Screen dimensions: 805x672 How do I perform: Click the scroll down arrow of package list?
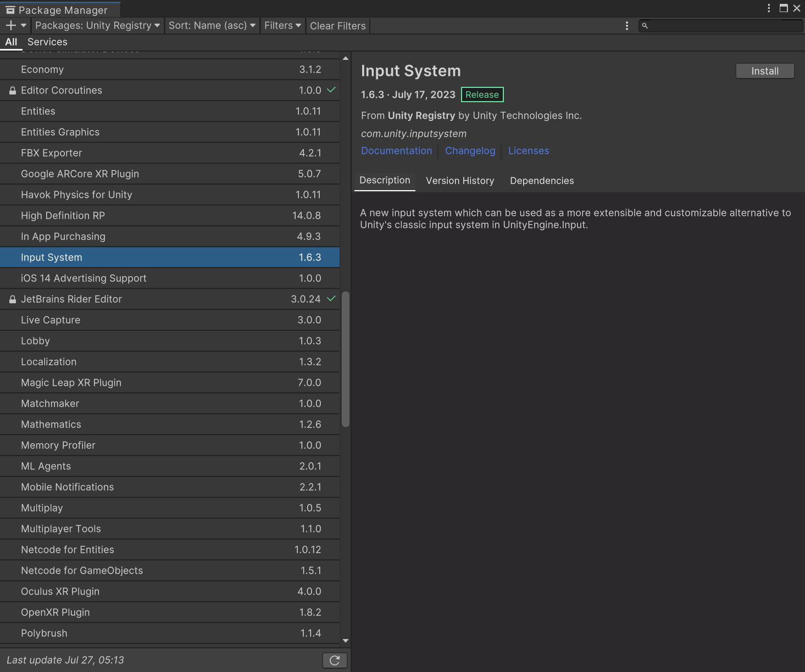click(x=346, y=640)
